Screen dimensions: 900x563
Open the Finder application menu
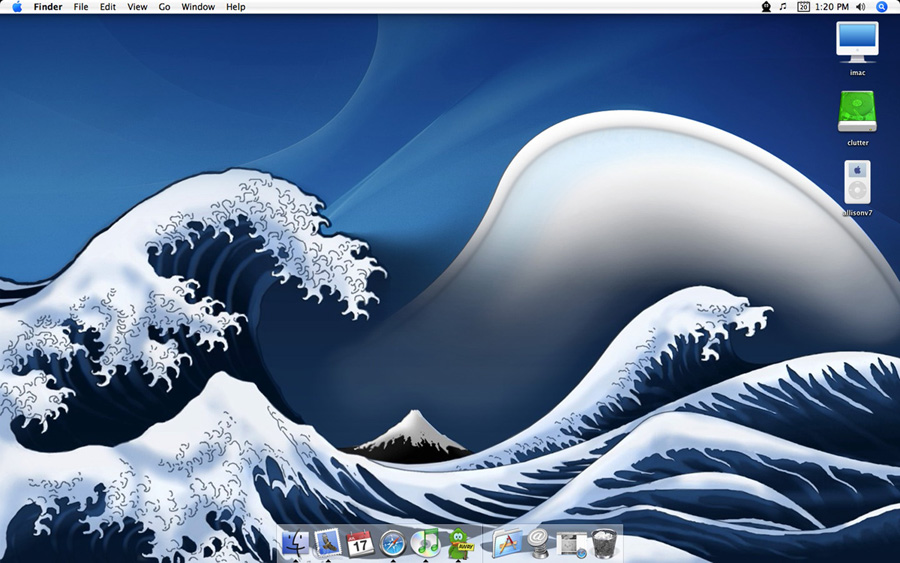(x=48, y=7)
